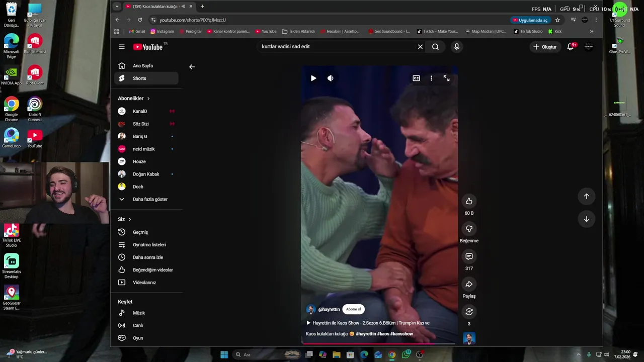This screenshot has height=362, width=644.
Task: Open Oyun under Keşfet
Action: point(146,338)
